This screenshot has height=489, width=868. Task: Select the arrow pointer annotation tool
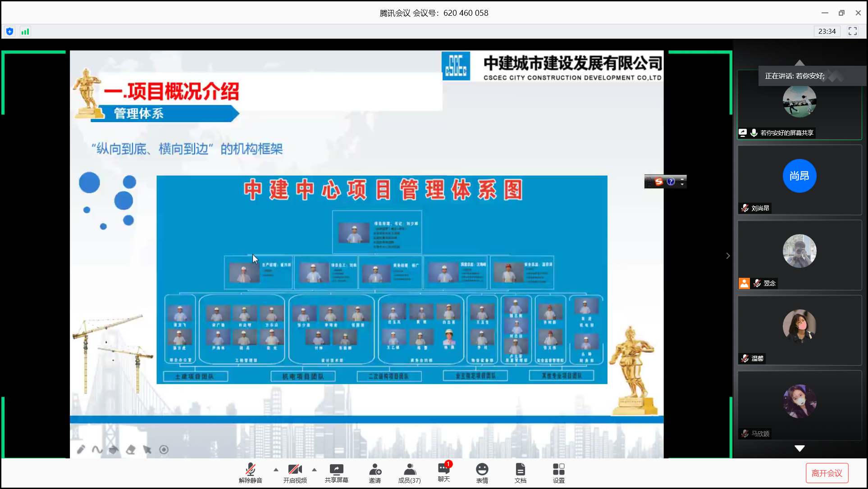(147, 449)
